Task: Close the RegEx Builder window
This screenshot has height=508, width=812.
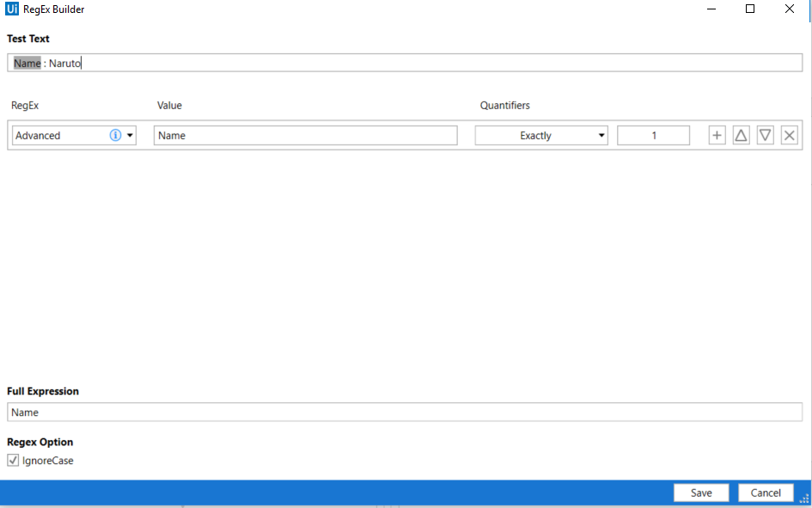Action: pos(790,9)
